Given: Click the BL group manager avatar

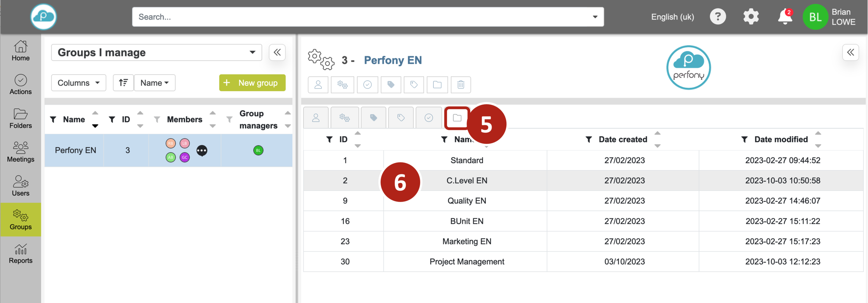Looking at the screenshot, I should (258, 151).
